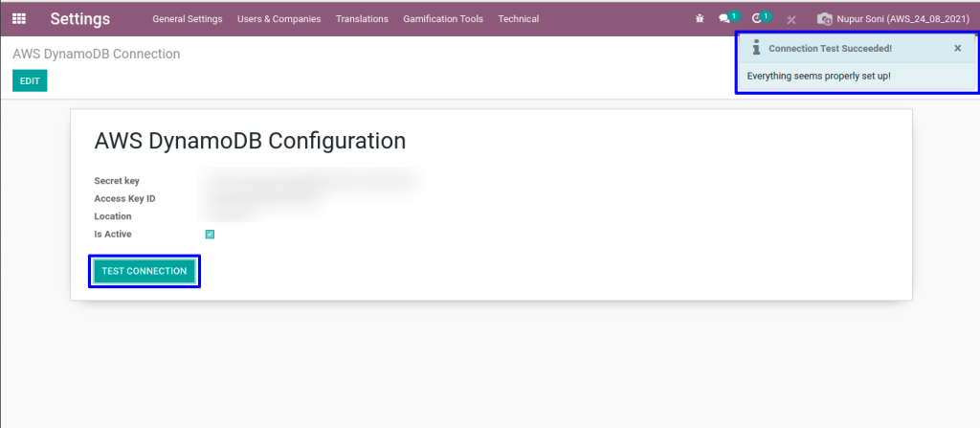Click the blurred Access Key ID value
980x428 pixels.
pos(262,198)
